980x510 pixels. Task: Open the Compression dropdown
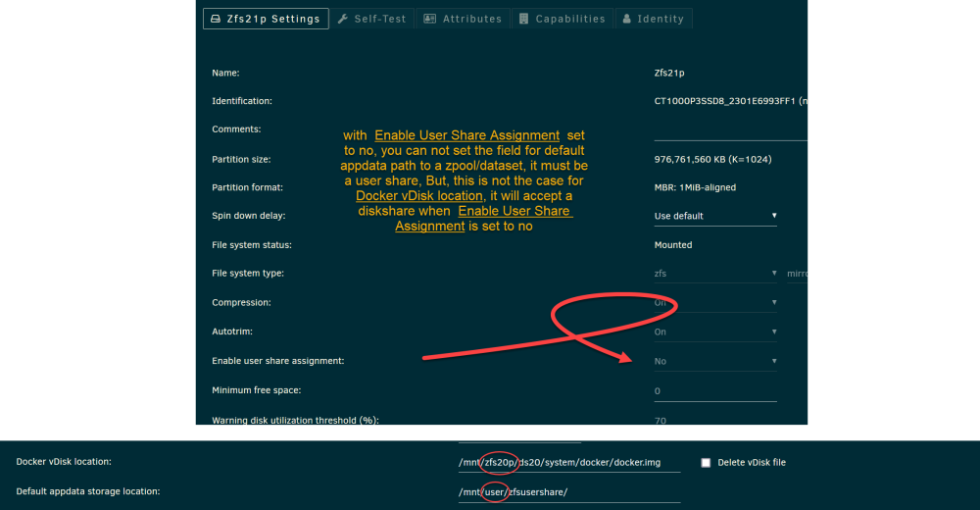pos(715,303)
